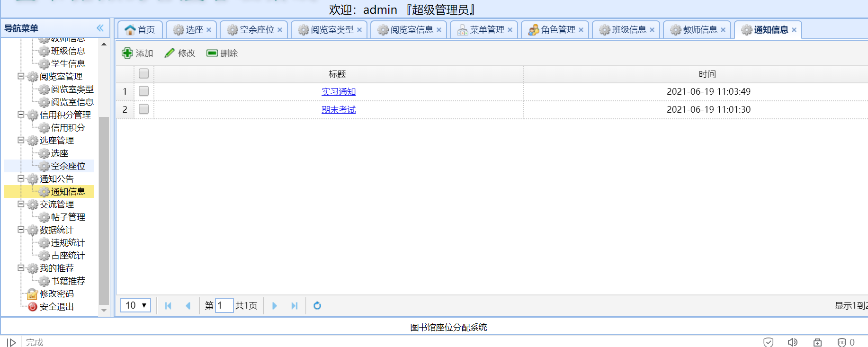Click the icon on 菜单管理 tab
The height and width of the screenshot is (347, 868).
tap(463, 30)
